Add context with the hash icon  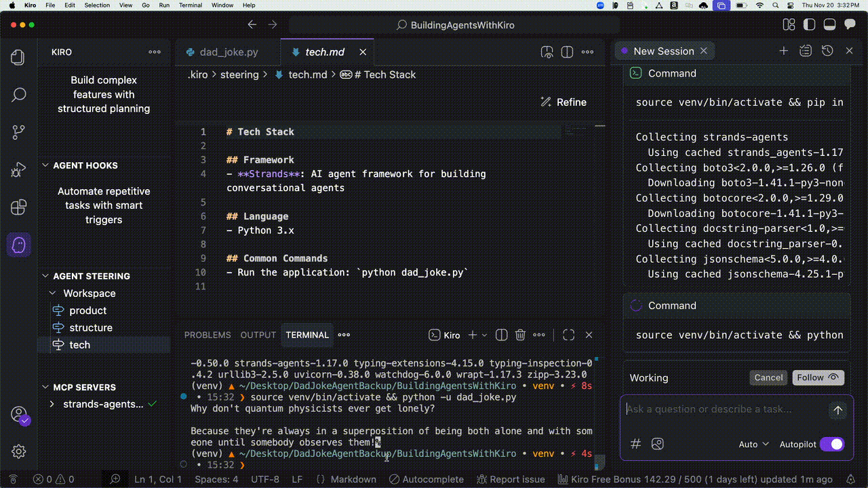[636, 444]
